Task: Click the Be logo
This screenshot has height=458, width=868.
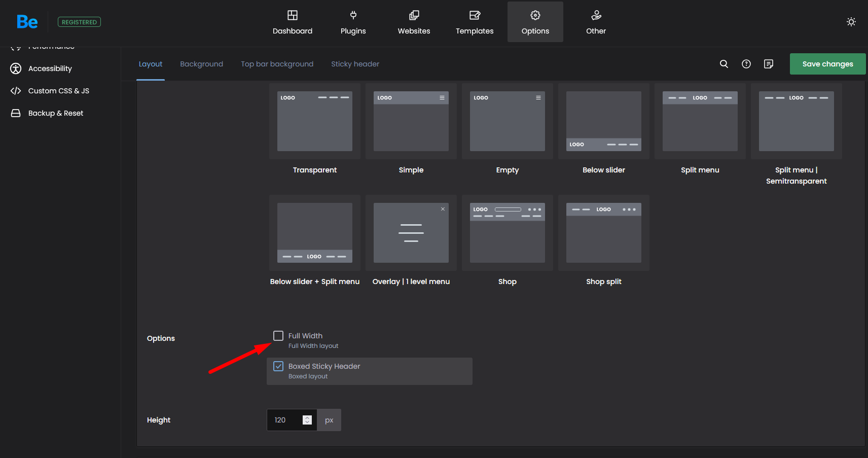Action: pos(27,22)
